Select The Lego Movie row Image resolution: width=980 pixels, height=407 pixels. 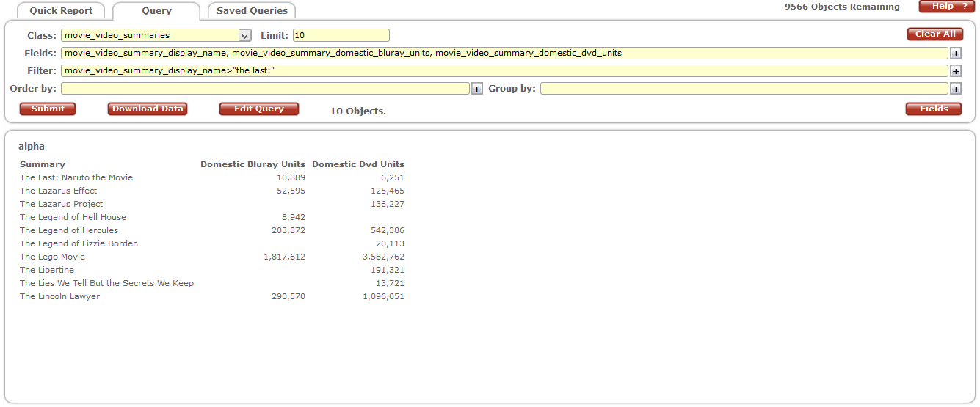coord(53,257)
